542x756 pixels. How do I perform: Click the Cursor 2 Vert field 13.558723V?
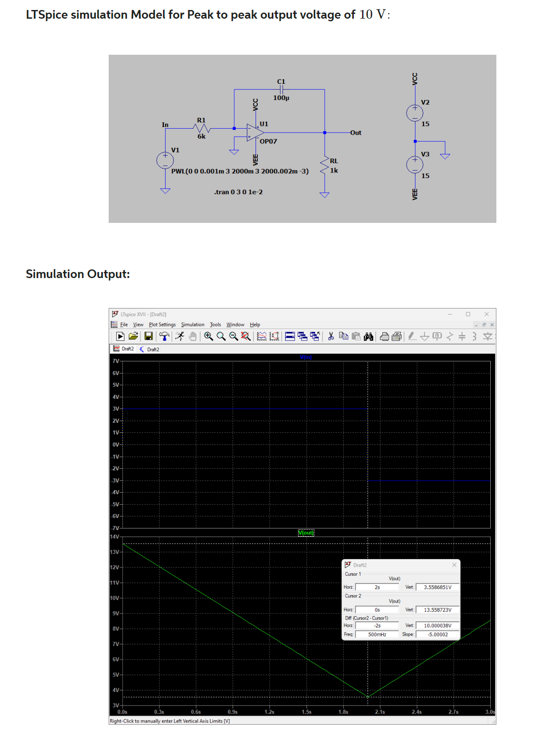(x=437, y=610)
